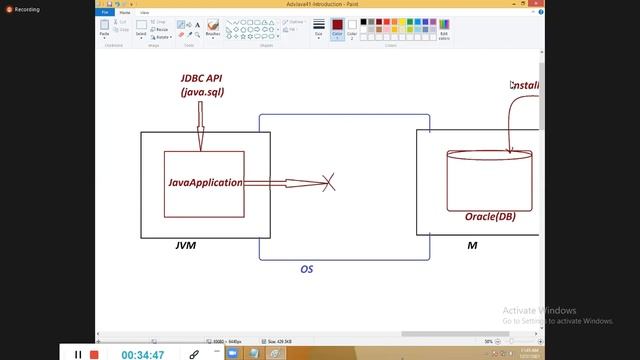
Task: Adjust the zoom slider handle
Action: coord(512,341)
